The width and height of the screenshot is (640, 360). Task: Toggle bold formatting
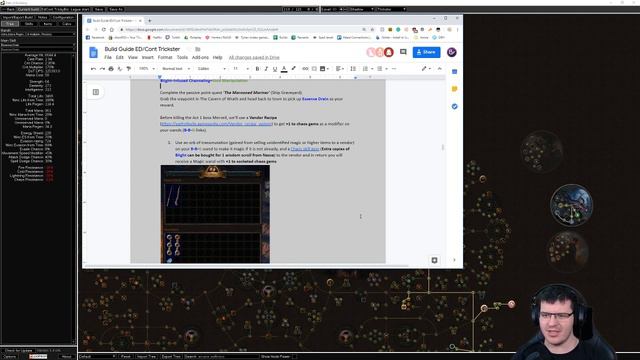point(257,69)
